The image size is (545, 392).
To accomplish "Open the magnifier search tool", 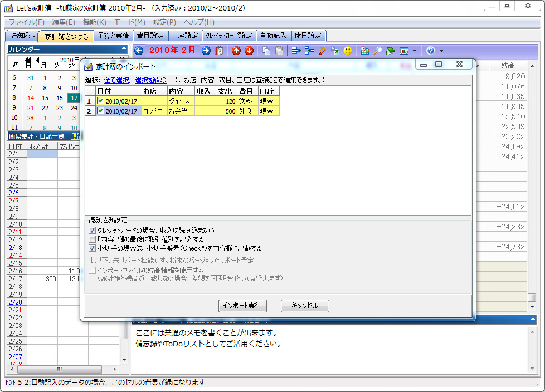I will [378, 51].
